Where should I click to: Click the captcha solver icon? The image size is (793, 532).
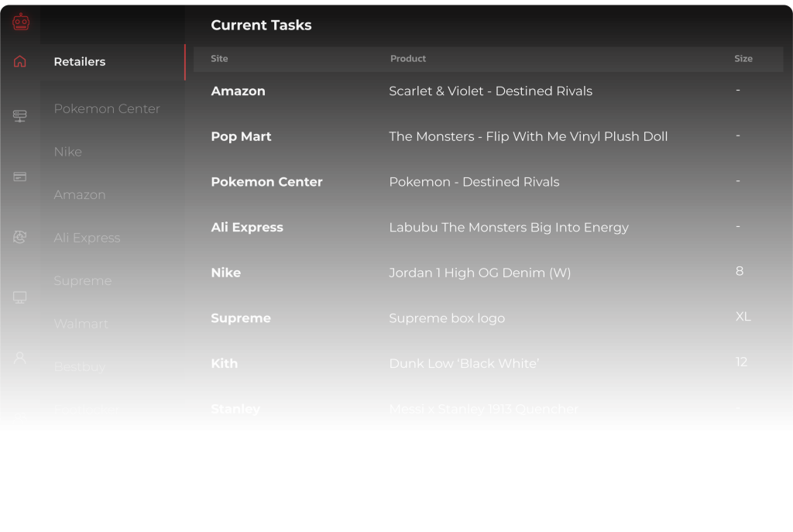(x=20, y=237)
